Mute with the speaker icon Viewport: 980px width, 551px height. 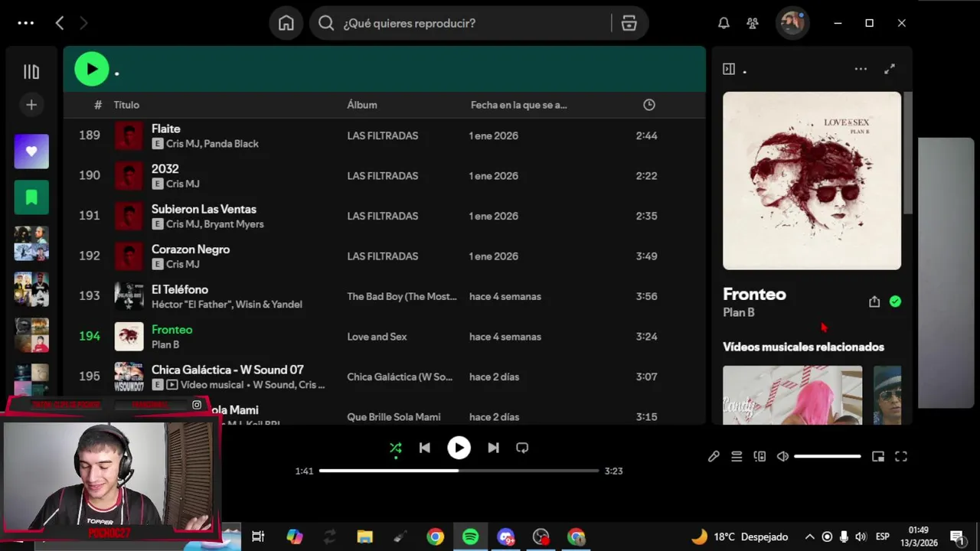(x=782, y=456)
